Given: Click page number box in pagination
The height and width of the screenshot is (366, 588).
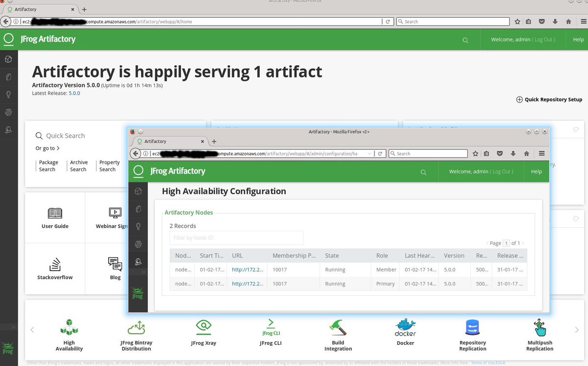Looking at the screenshot, I should 507,243.
